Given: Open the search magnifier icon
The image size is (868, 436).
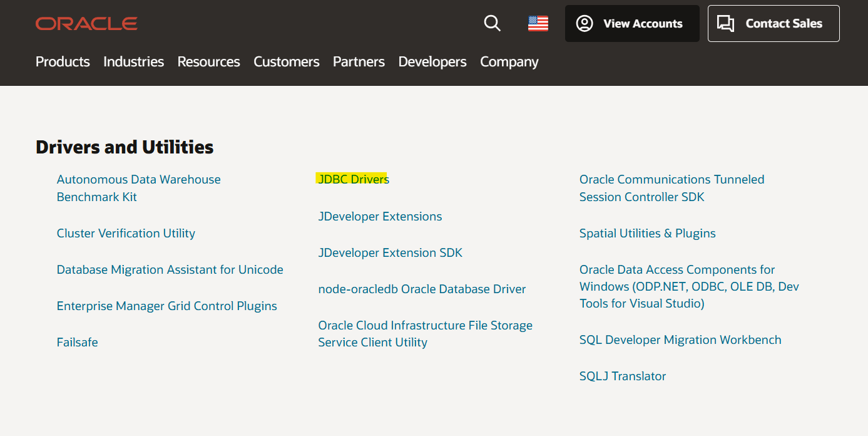Looking at the screenshot, I should click(x=493, y=24).
